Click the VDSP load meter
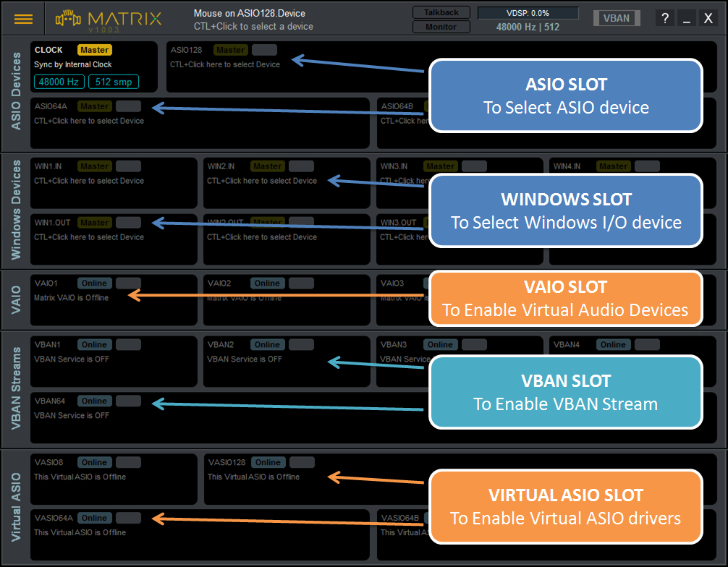Viewport: 728px width, 567px height. tap(528, 13)
